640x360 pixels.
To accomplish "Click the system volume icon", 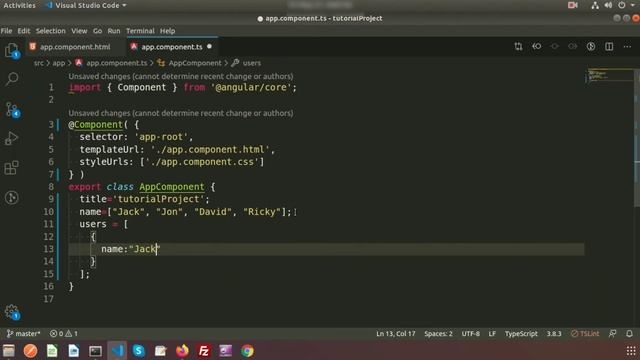I will [608, 5].
